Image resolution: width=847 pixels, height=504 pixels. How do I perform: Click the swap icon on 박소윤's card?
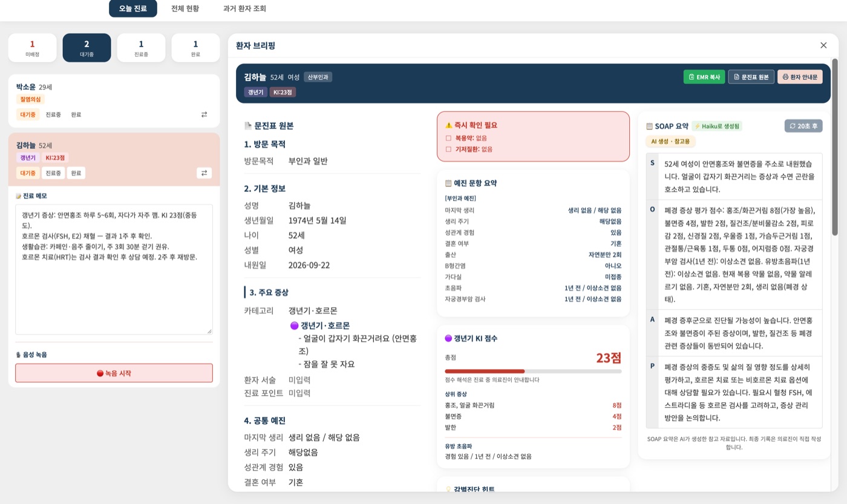pyautogui.click(x=204, y=114)
